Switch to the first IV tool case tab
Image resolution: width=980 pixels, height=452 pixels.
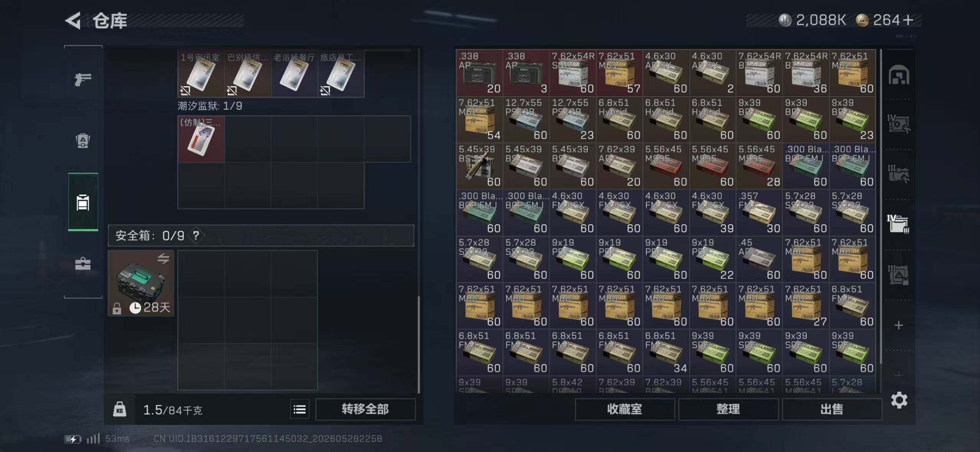pyautogui.click(x=899, y=123)
